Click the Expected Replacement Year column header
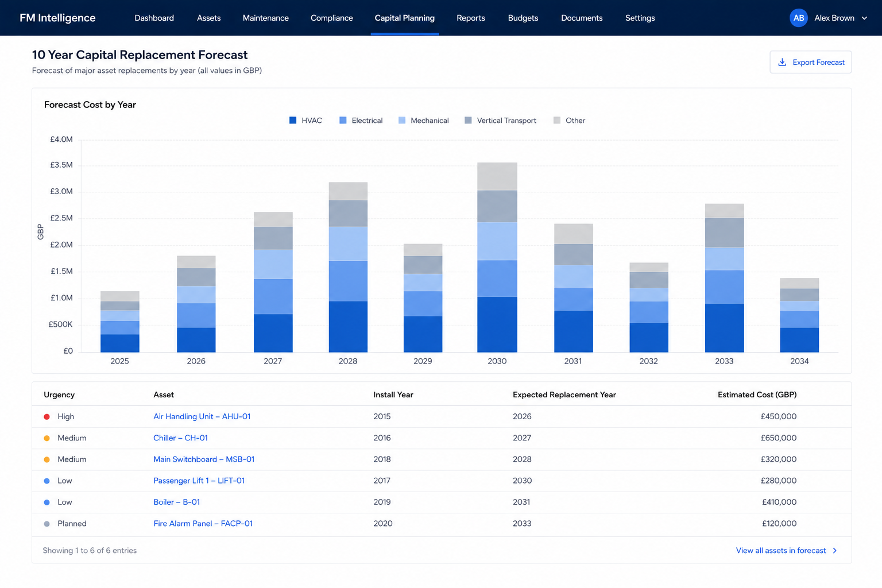The height and width of the screenshot is (588, 882). [x=564, y=395]
